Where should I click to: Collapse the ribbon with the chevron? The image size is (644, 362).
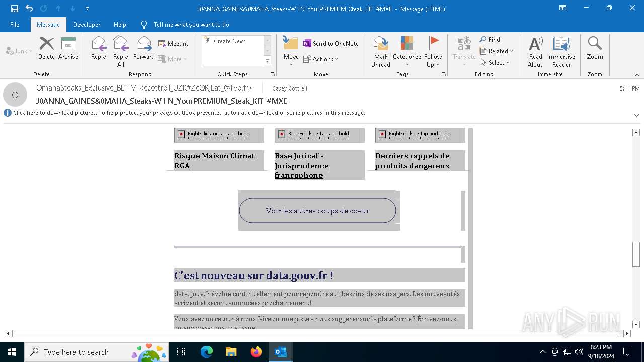click(x=637, y=75)
